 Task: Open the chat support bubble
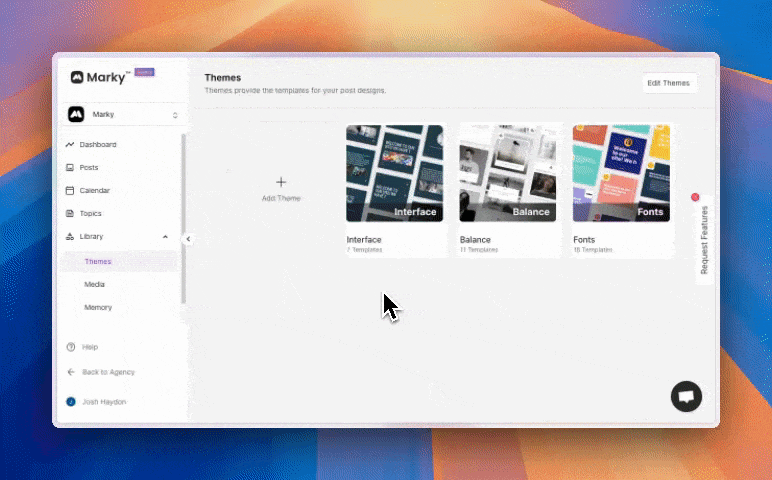(686, 397)
